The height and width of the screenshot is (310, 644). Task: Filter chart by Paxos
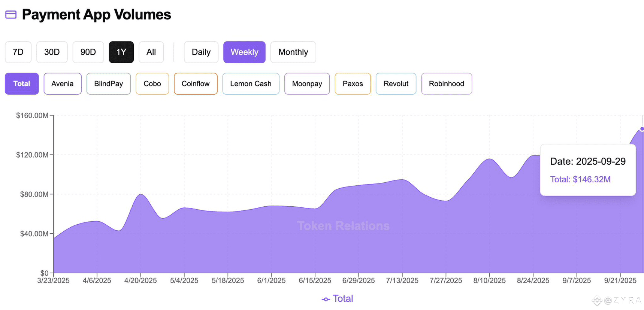pyautogui.click(x=353, y=83)
